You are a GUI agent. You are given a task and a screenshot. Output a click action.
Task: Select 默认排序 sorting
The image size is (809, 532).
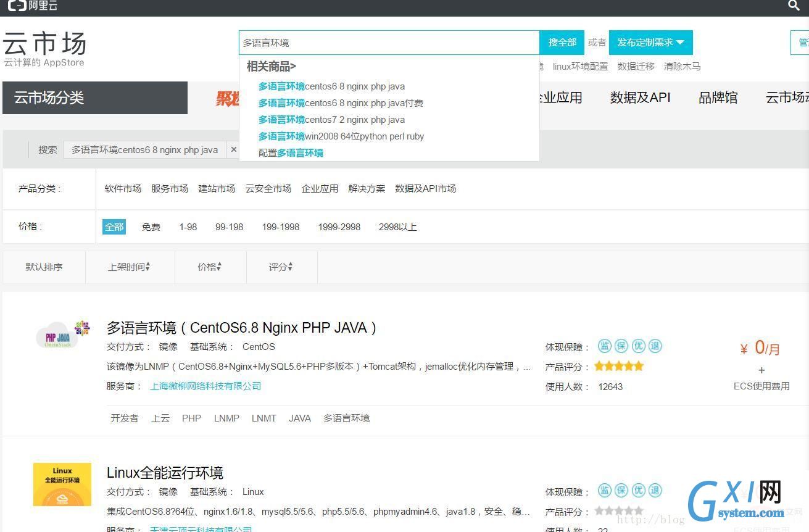pos(44,267)
